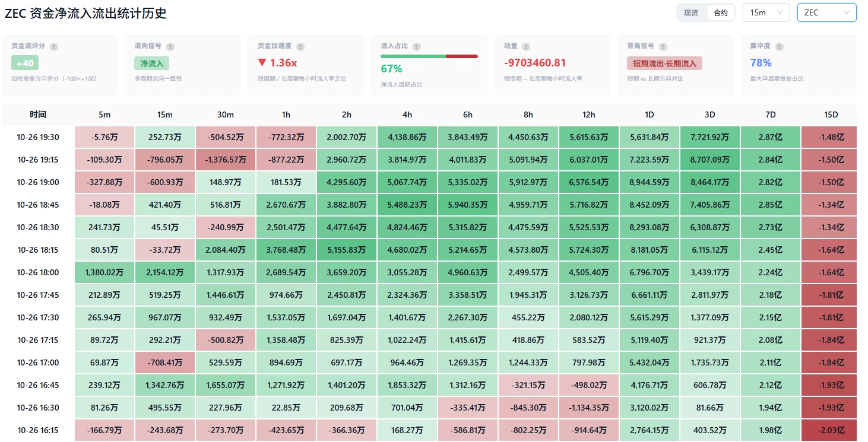Expand the ZEC coin selector dropdown
Viewport: 868px width, 442px height.
(x=827, y=12)
